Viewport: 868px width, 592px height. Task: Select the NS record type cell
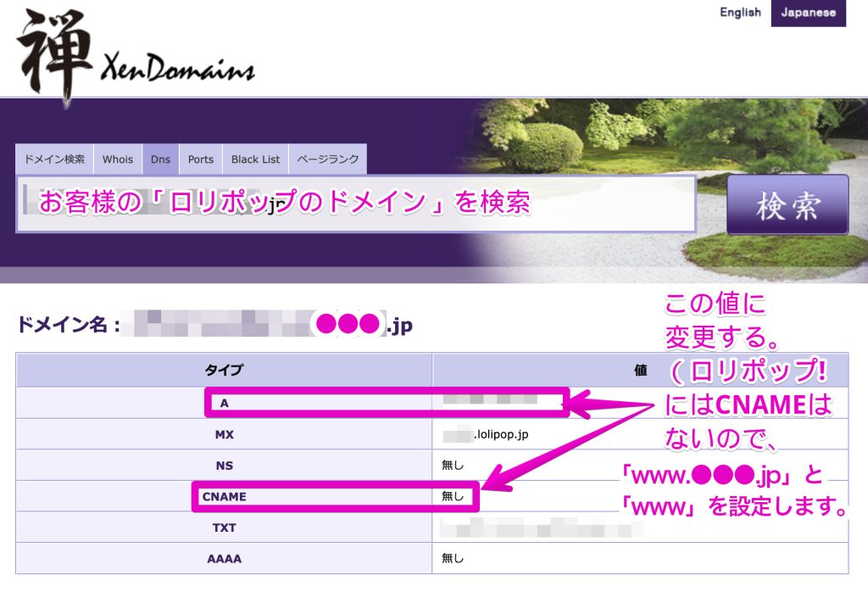pos(224,466)
